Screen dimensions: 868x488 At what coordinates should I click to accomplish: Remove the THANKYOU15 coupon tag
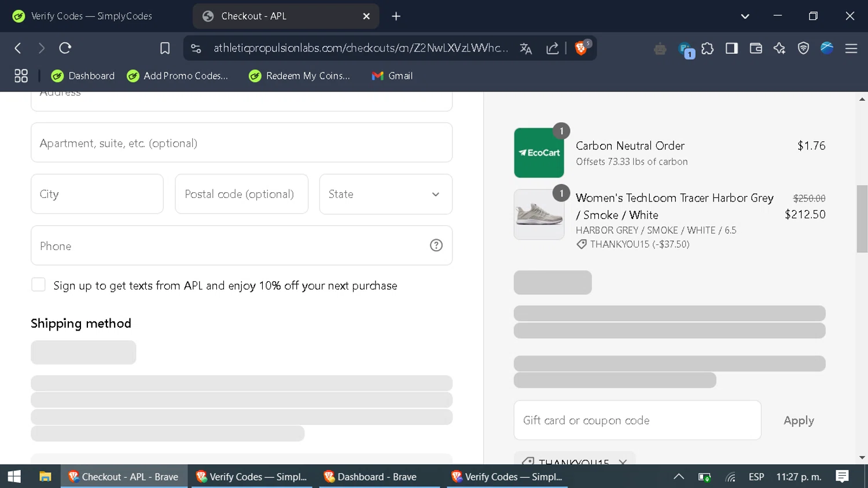click(x=623, y=462)
